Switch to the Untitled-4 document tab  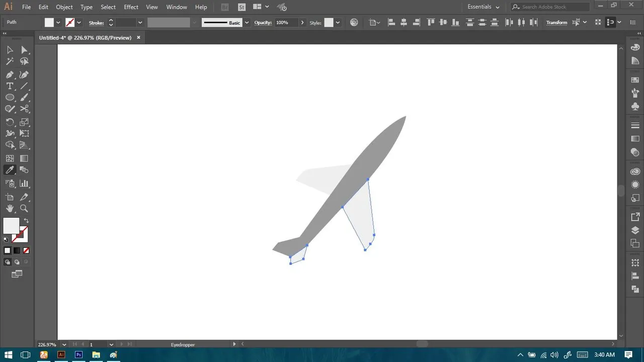(86, 38)
